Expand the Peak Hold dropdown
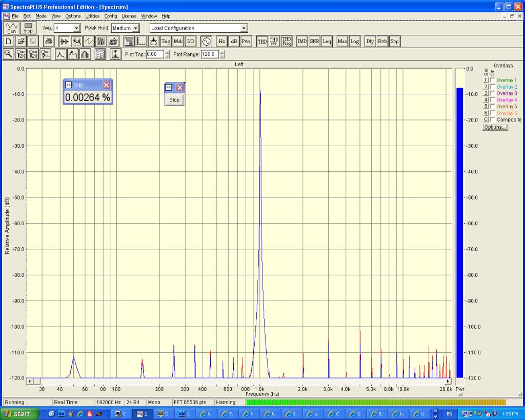The height and width of the screenshot is (420, 525). pyautogui.click(x=136, y=28)
